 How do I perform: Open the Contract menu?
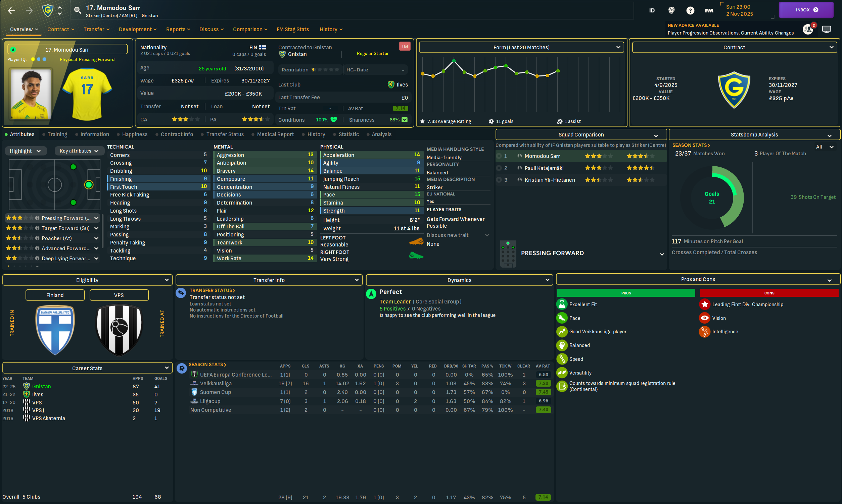(x=60, y=30)
